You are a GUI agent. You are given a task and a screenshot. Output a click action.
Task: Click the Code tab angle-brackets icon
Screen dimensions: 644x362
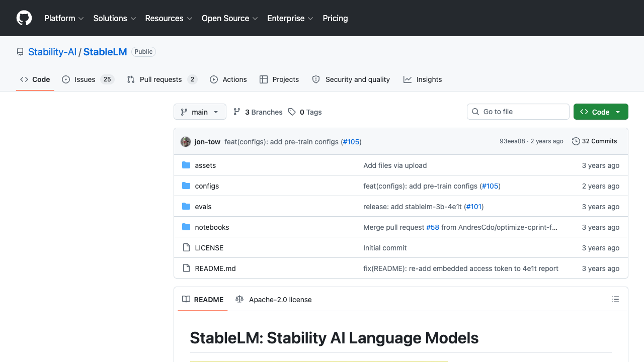click(24, 79)
